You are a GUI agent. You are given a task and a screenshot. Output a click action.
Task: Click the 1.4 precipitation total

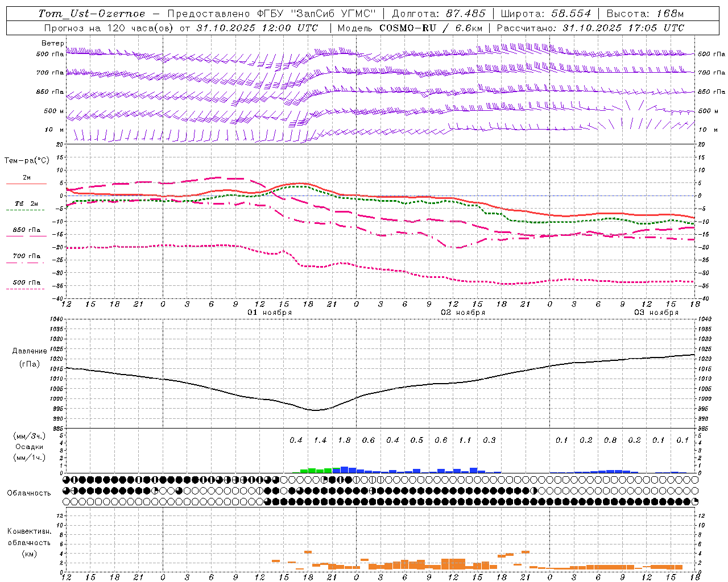[x=320, y=440]
